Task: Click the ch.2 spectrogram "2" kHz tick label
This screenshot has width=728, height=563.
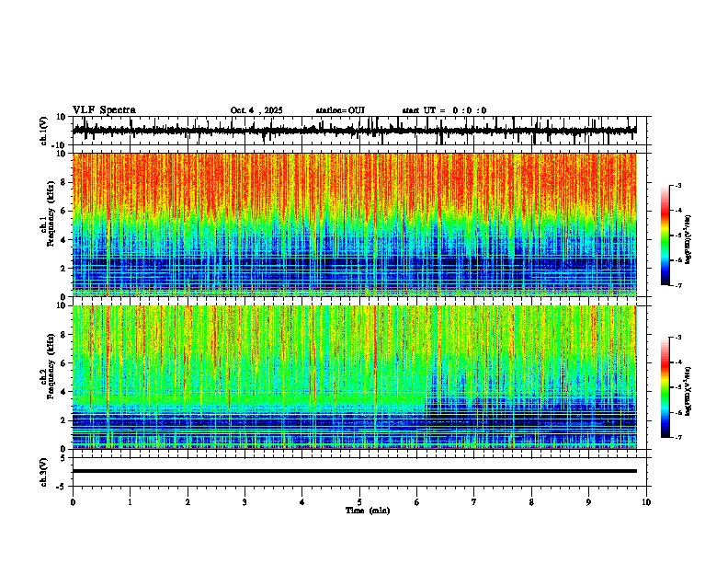Action: coord(63,420)
